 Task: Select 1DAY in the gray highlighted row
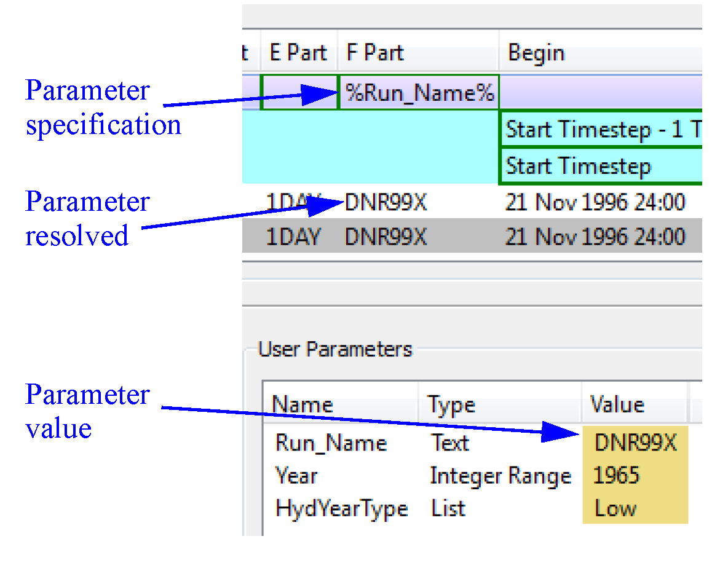click(x=293, y=237)
